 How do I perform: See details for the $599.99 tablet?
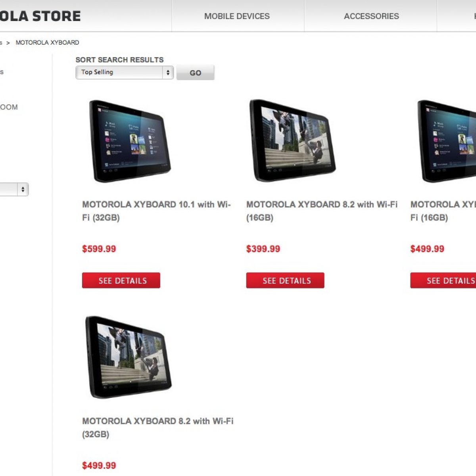pyautogui.click(x=121, y=280)
